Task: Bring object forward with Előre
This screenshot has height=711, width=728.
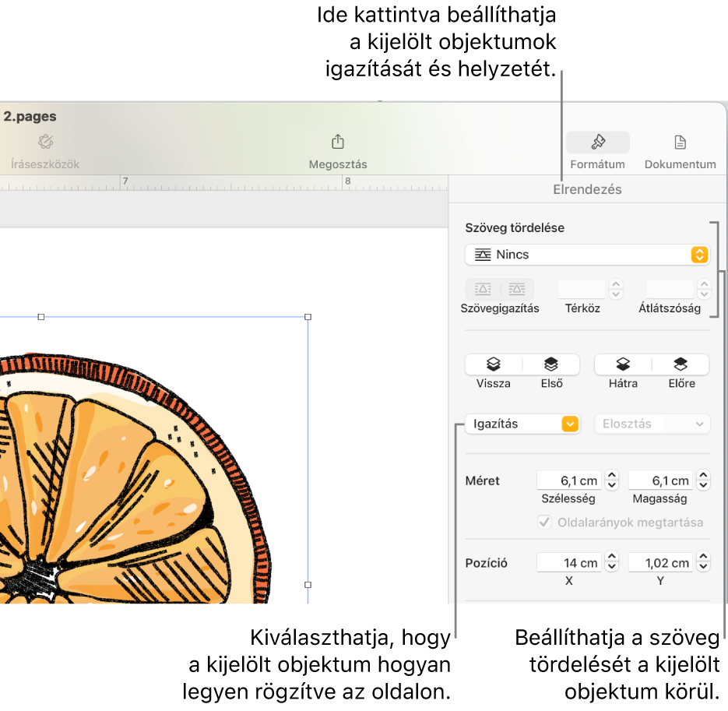Action: 681,364
